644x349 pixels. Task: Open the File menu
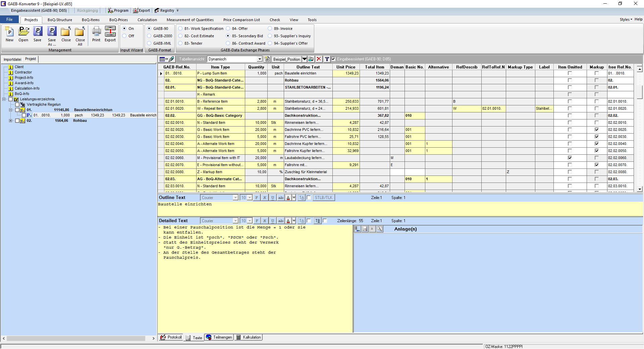click(9, 19)
